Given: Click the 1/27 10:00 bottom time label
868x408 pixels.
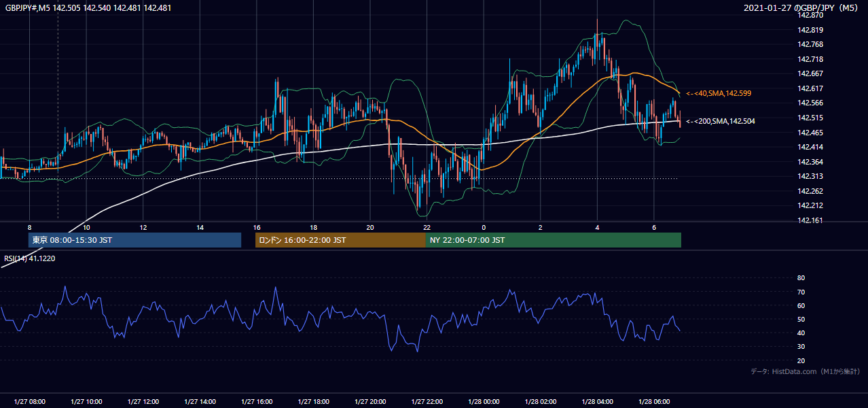Looking at the screenshot, I should (86, 401).
